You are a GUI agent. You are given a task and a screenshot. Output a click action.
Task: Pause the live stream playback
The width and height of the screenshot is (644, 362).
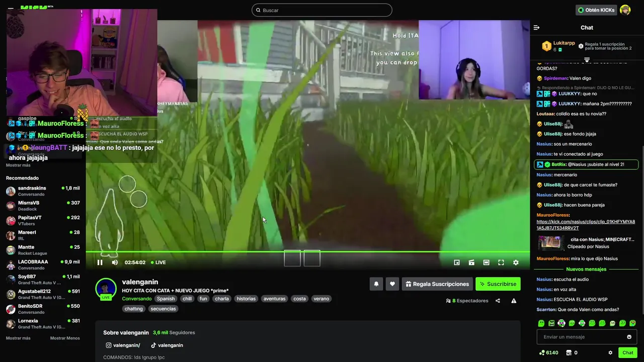100,262
